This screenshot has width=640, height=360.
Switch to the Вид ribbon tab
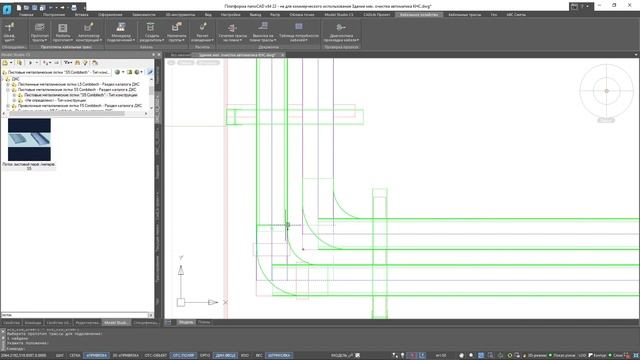click(x=208, y=15)
